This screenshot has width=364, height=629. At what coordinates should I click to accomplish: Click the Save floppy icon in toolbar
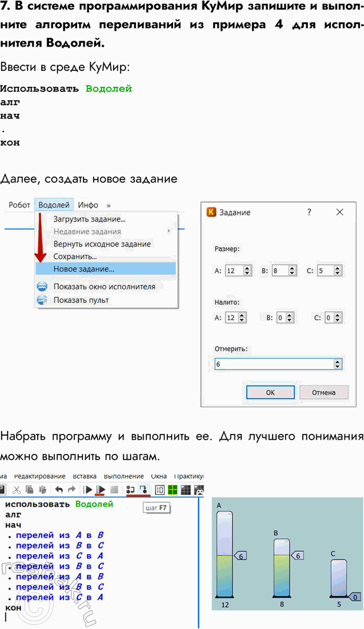pyautogui.click(x=2, y=489)
